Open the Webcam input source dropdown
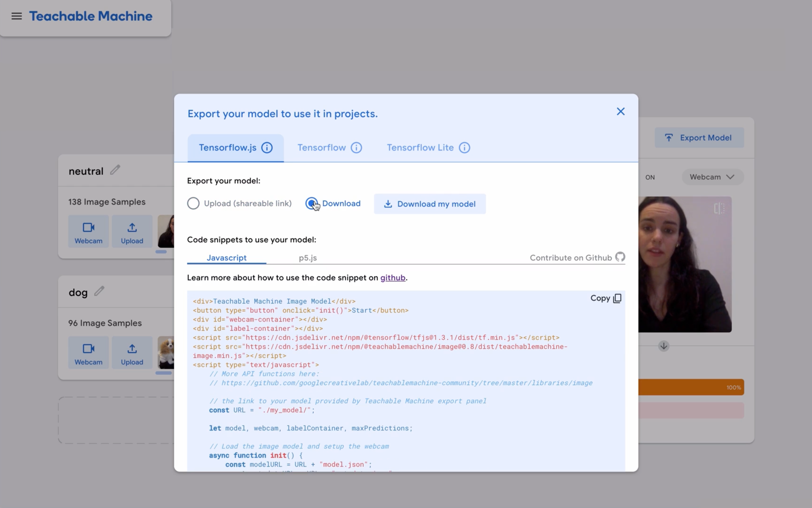This screenshot has width=812, height=508. (712, 177)
